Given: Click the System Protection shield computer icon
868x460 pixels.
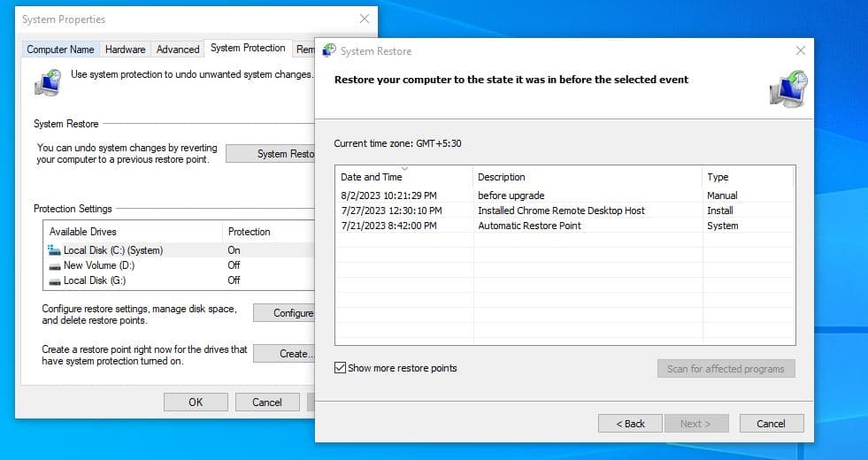Looking at the screenshot, I should click(x=48, y=82).
